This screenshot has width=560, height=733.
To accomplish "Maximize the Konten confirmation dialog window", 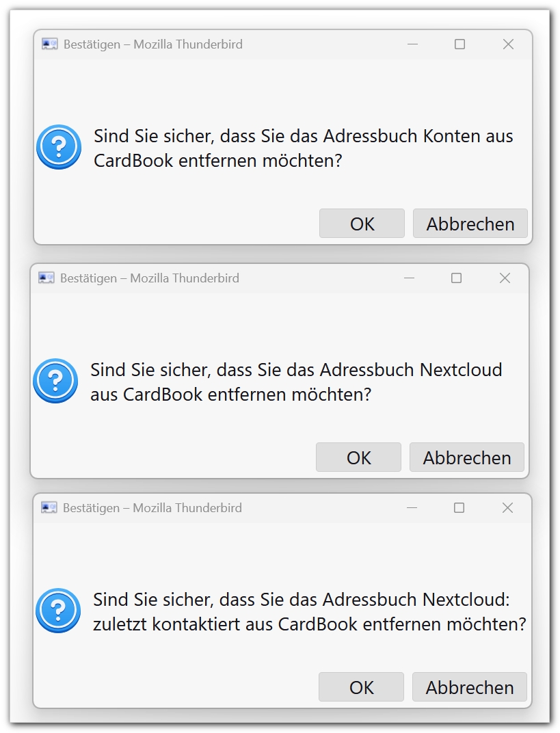I will click(459, 44).
